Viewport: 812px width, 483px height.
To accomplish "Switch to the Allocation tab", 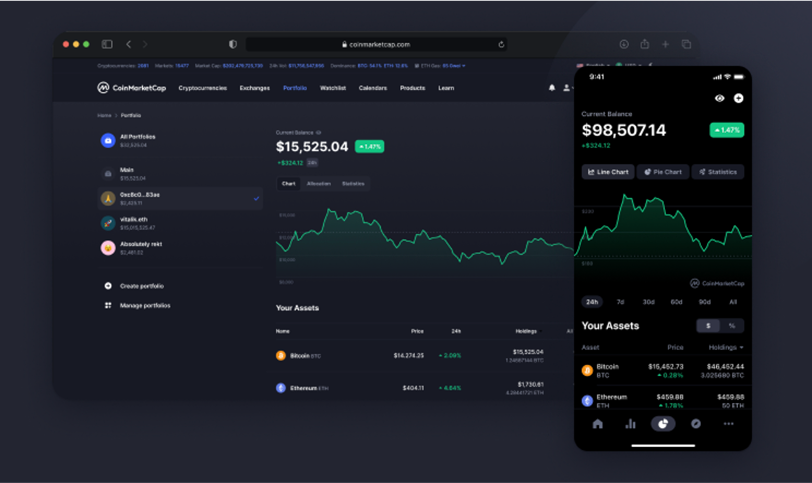I will [x=318, y=183].
